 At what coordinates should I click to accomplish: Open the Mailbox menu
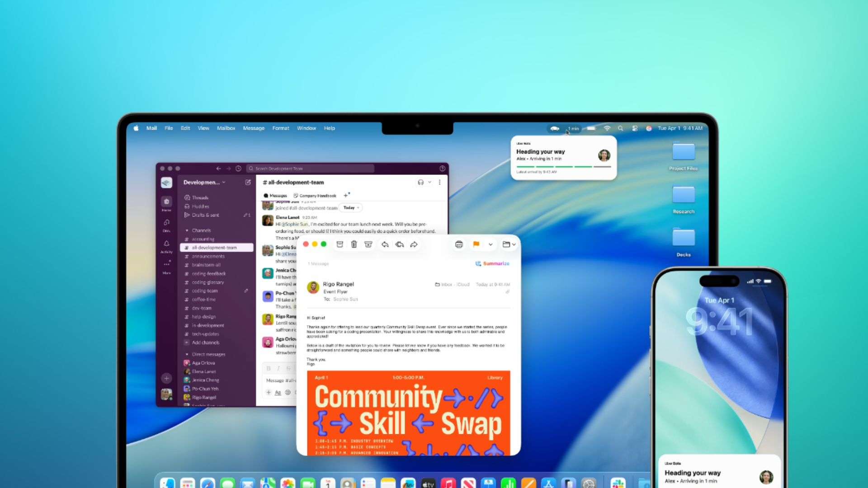pos(226,128)
